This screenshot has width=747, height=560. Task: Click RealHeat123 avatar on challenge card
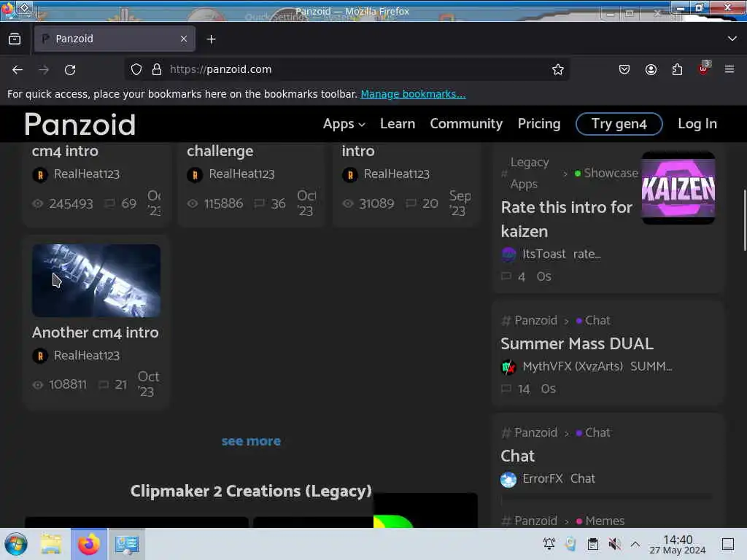195,175
